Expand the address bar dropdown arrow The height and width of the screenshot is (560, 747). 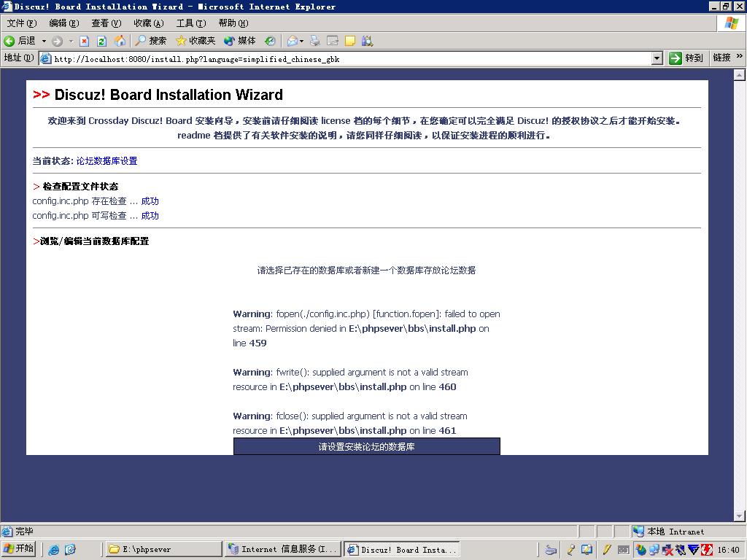click(x=657, y=58)
